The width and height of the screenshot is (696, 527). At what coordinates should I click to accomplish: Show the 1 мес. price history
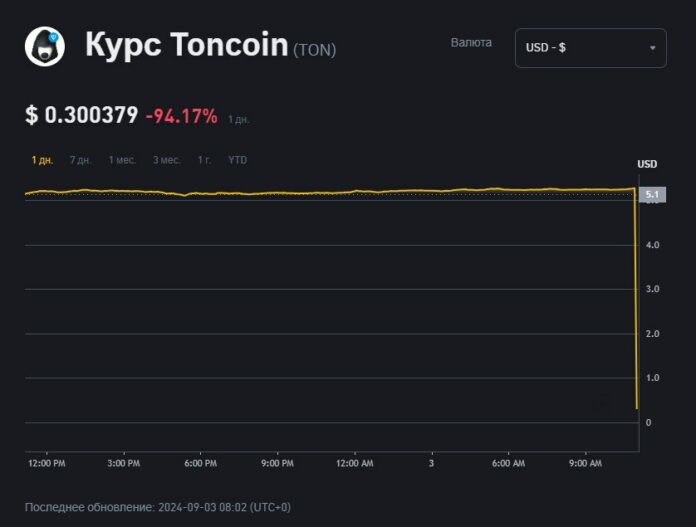122,160
